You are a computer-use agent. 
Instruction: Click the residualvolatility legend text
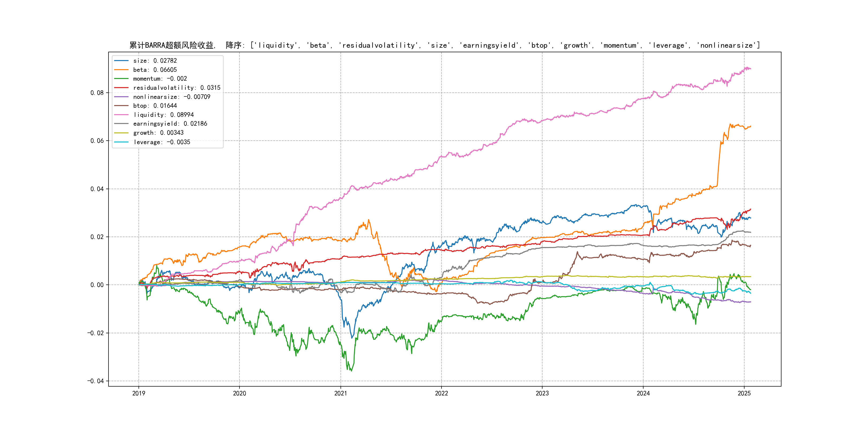click(x=177, y=88)
